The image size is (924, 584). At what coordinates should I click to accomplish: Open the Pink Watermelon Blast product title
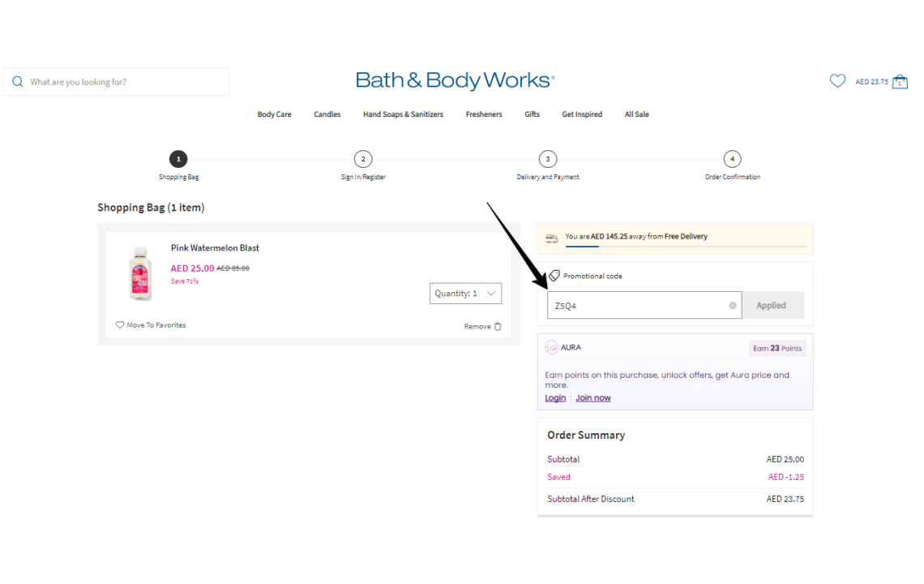(x=215, y=247)
